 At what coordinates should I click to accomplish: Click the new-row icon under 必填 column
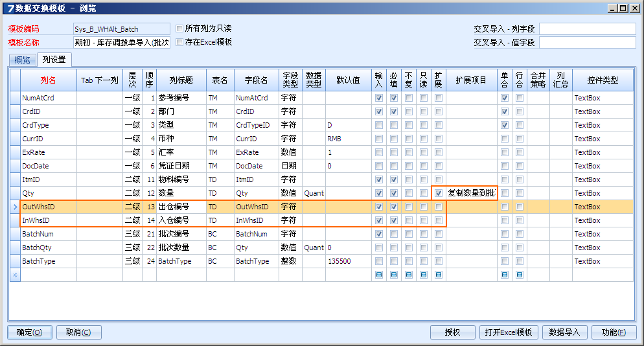click(x=393, y=275)
